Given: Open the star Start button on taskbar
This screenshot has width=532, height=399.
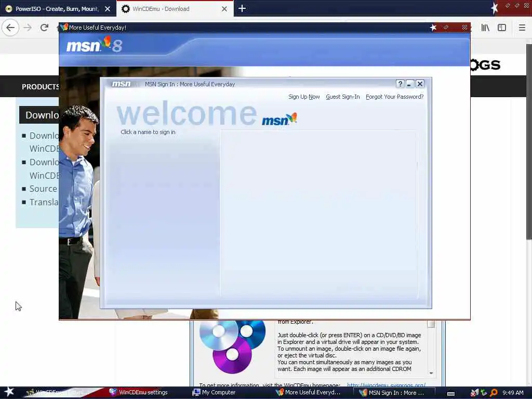Looking at the screenshot, I should pos(9,392).
